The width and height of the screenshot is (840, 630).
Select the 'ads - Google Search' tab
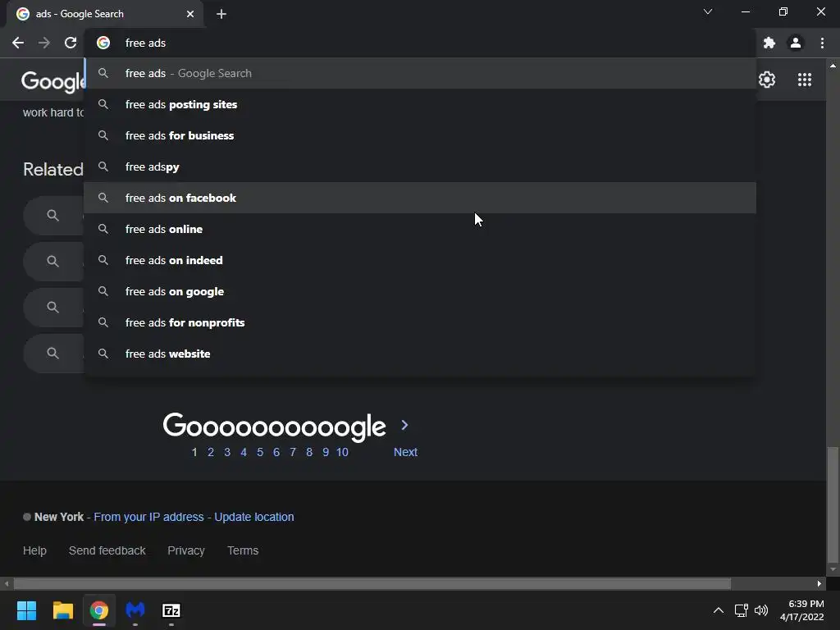pyautogui.click(x=105, y=15)
